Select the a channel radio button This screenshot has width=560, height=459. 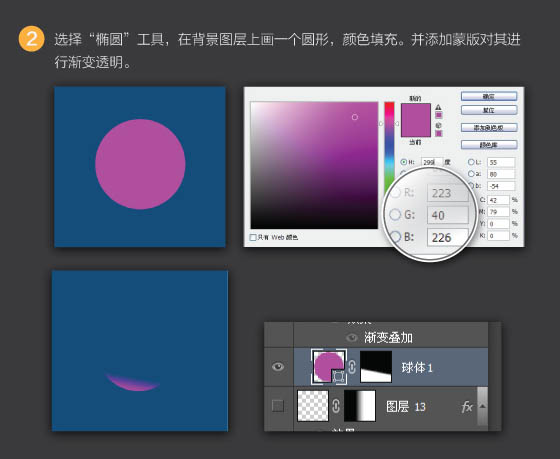pos(471,174)
